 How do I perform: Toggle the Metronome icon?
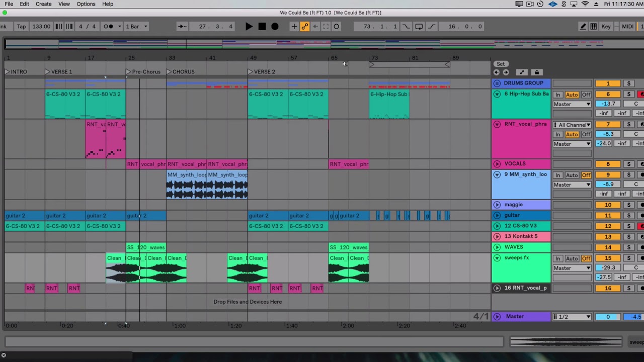(x=108, y=27)
